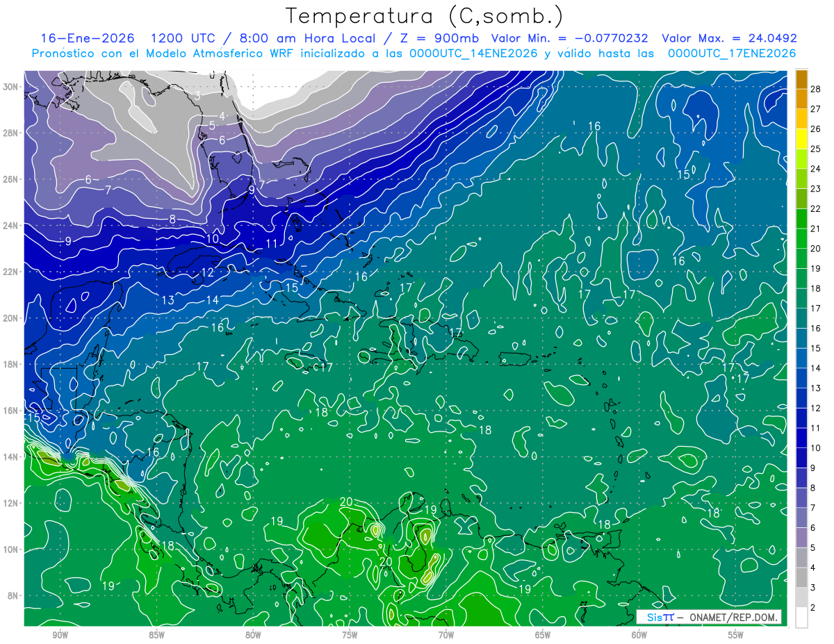Click the "26N" latitude axis label
834x644 pixels.
pyautogui.click(x=12, y=179)
